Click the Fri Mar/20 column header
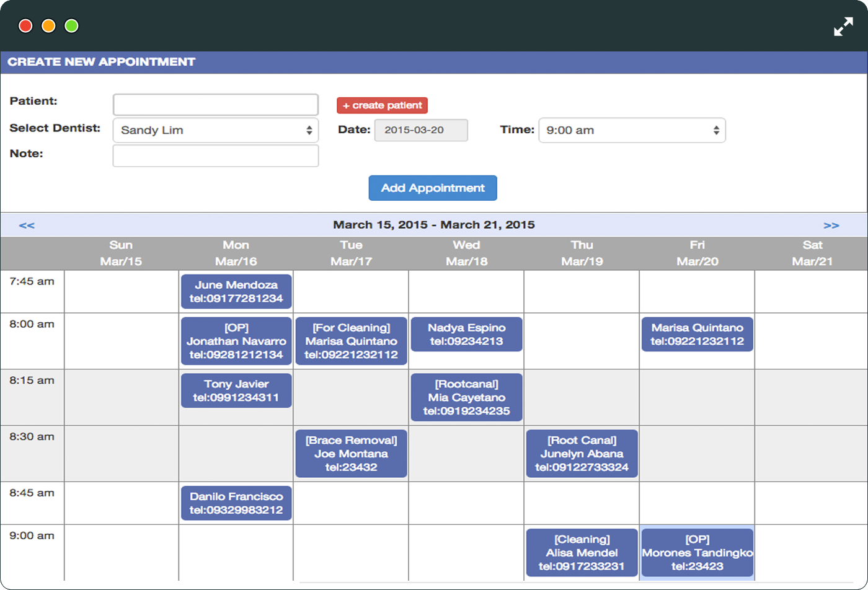Screen dimensions: 868x590 697,253
